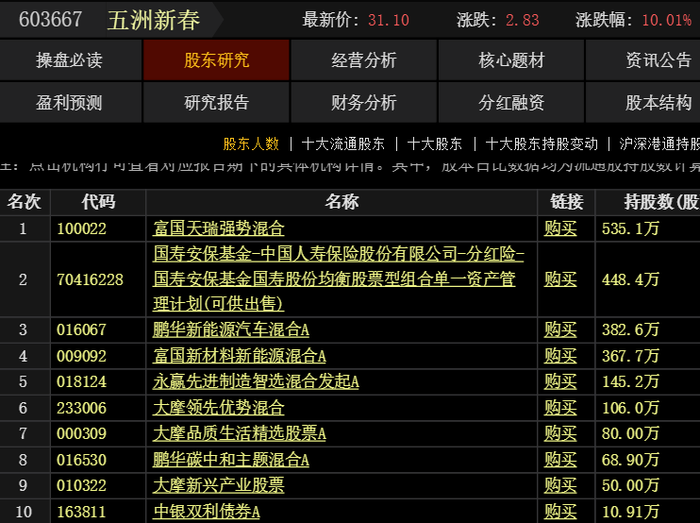Open fund 中银双利债券A
This screenshot has width=700, height=523.
pyautogui.click(x=206, y=511)
